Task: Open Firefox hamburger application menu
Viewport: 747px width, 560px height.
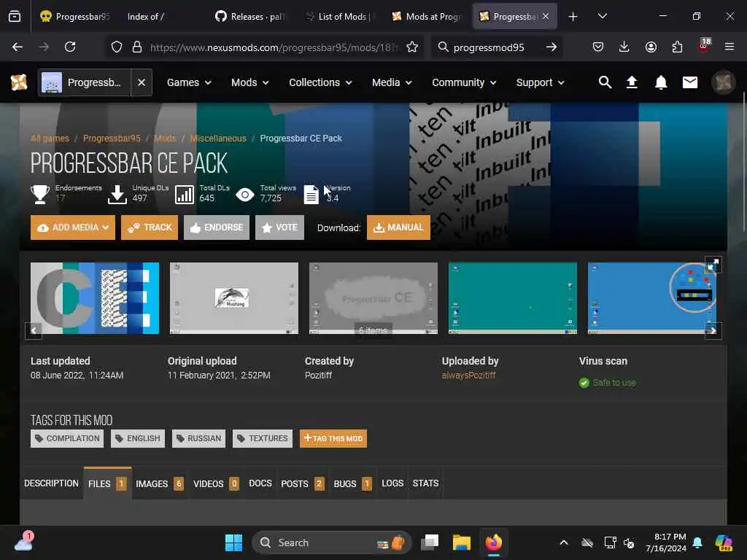Action: [x=729, y=47]
